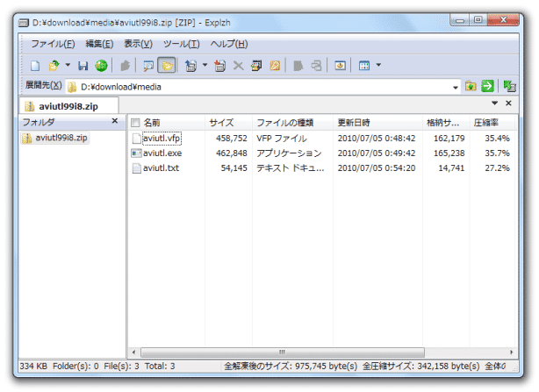Click the aviutl.exe application icon
The width and height of the screenshot is (539, 392).
tap(136, 153)
